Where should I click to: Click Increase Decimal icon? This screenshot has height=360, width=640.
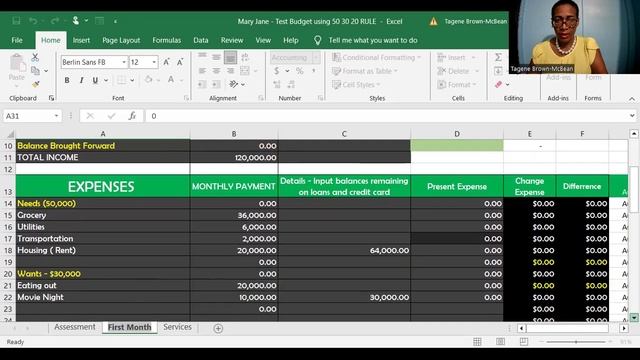(277, 84)
